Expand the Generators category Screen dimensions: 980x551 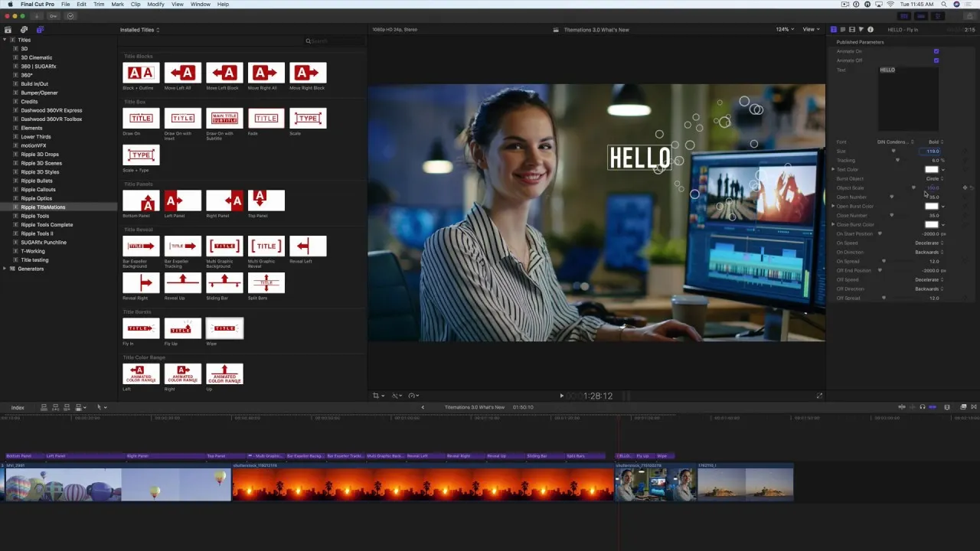[5, 269]
